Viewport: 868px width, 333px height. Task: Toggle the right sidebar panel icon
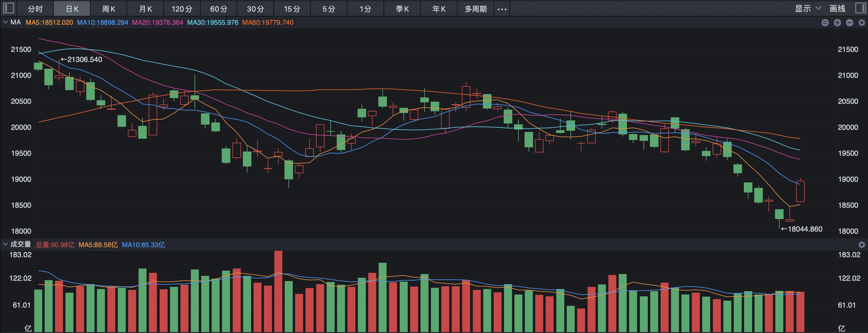[x=861, y=8]
